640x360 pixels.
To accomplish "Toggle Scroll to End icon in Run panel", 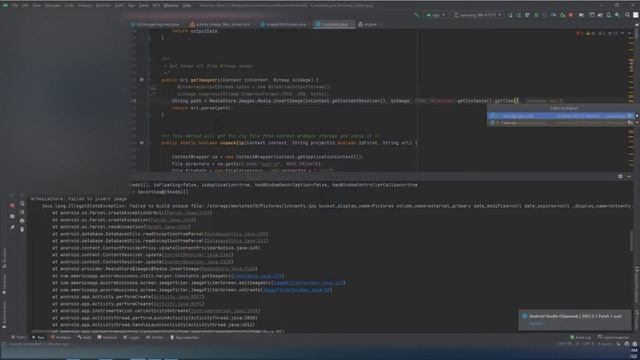I will click(x=22, y=212).
